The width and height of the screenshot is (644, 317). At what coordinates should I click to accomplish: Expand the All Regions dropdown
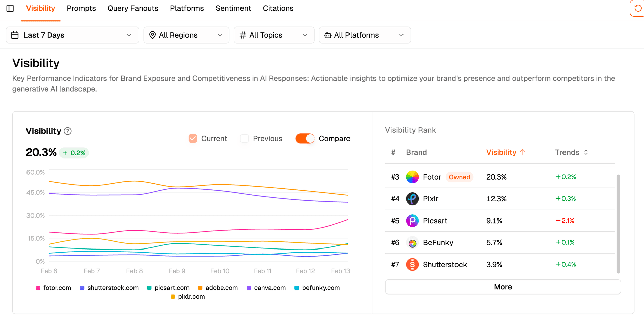(x=186, y=35)
